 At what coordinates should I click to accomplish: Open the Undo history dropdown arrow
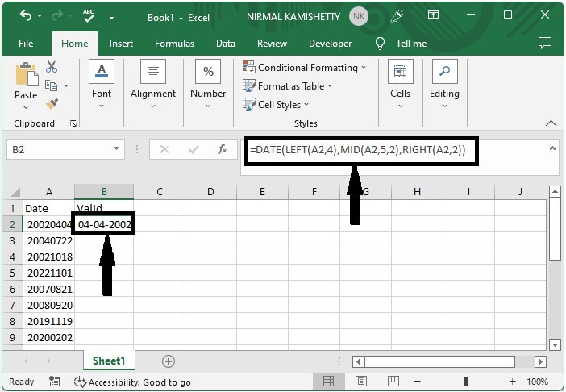40,16
